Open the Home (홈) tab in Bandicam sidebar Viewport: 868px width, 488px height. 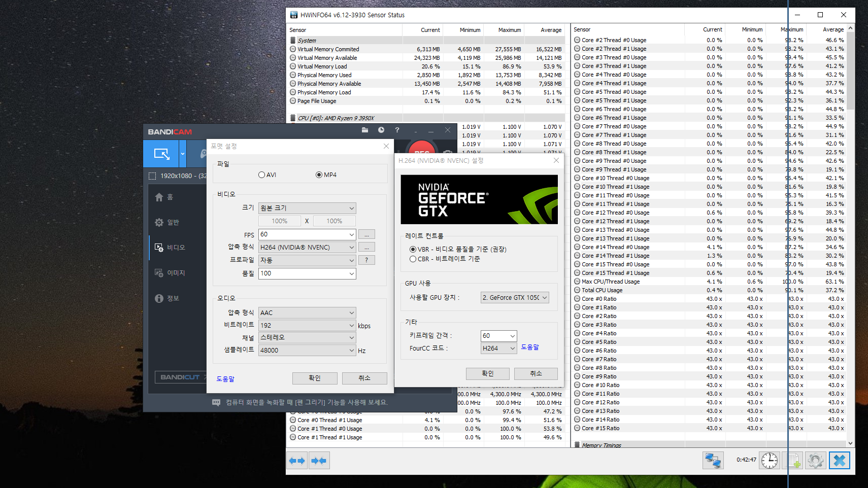(x=163, y=197)
